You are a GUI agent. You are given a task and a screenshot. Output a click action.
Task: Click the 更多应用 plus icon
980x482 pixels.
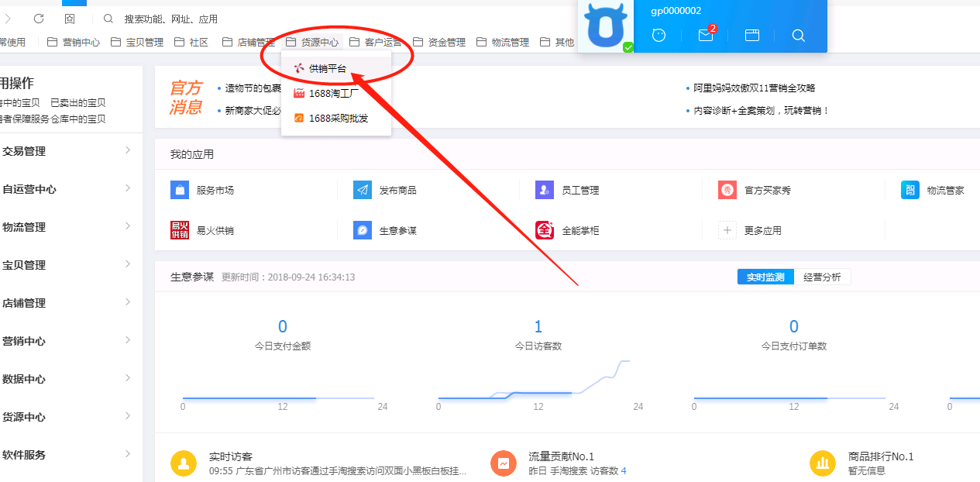click(x=727, y=230)
